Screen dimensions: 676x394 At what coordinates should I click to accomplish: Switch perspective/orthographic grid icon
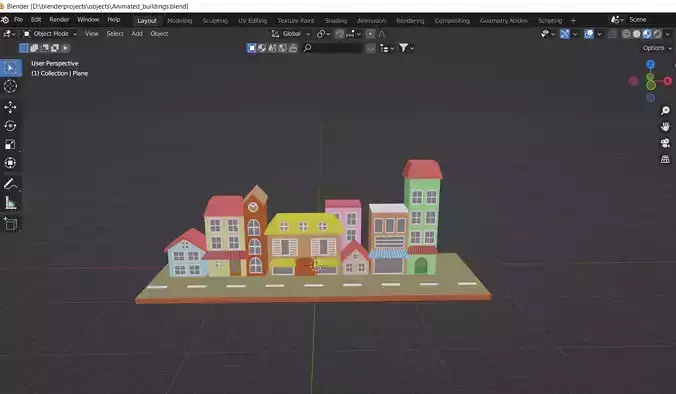[665, 159]
